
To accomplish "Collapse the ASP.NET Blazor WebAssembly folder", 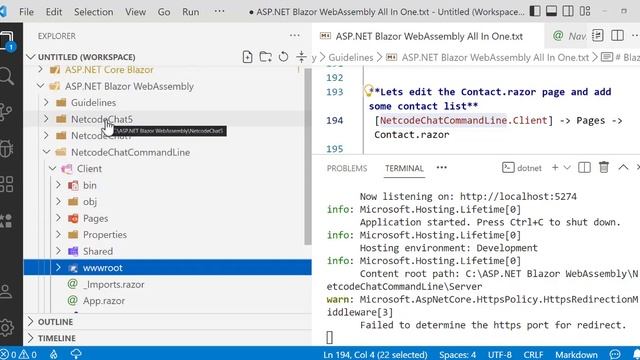I will pyautogui.click(x=40, y=86).
